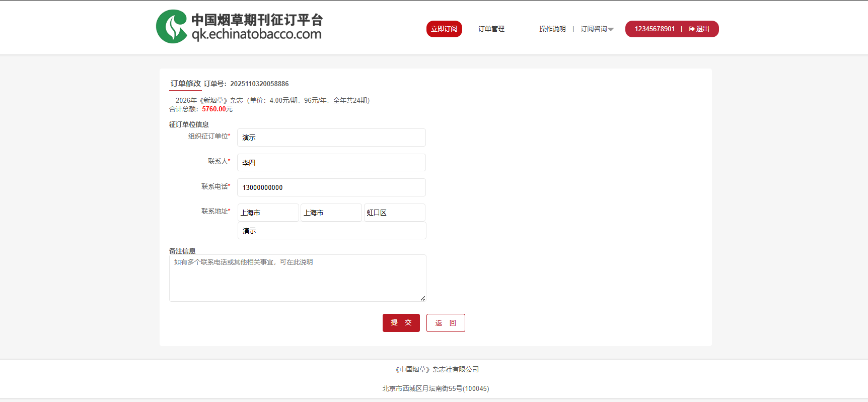
Task: Focus the 组织征订单位 input field
Action: (x=331, y=138)
